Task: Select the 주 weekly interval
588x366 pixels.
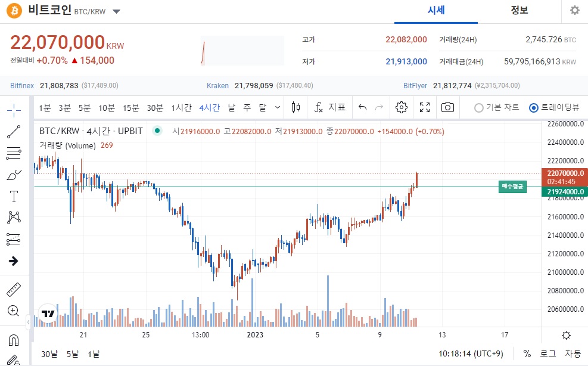Action: [x=247, y=108]
